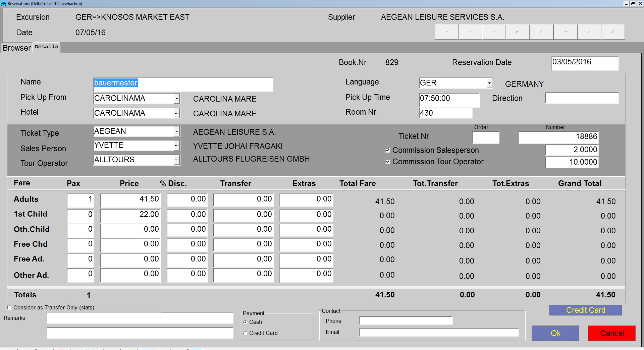Toggle Commission Salesperson checkbox
The width and height of the screenshot is (644, 350).
point(388,151)
